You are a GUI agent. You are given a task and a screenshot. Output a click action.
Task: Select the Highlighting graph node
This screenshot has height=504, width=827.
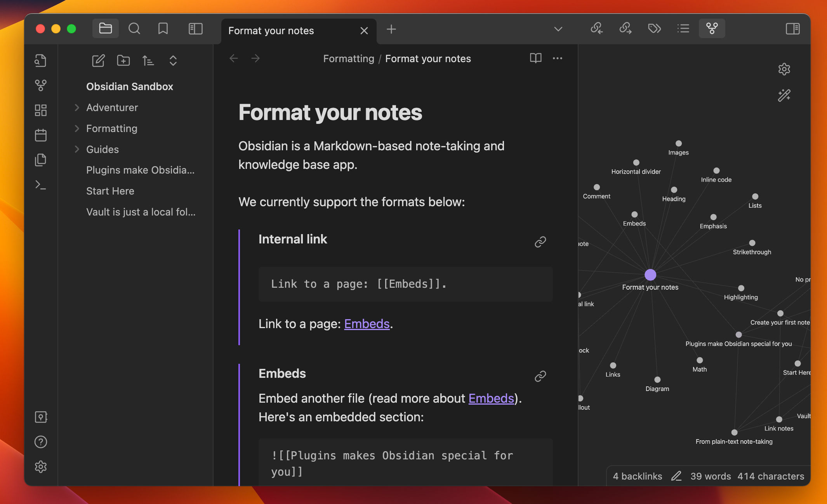(741, 288)
